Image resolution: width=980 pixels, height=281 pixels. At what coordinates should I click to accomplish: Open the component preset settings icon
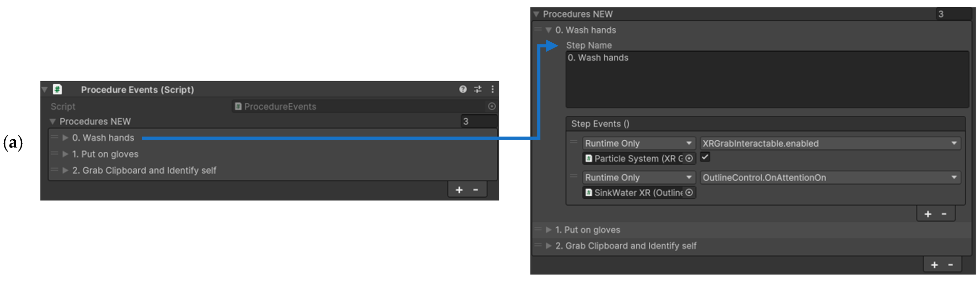(478, 89)
